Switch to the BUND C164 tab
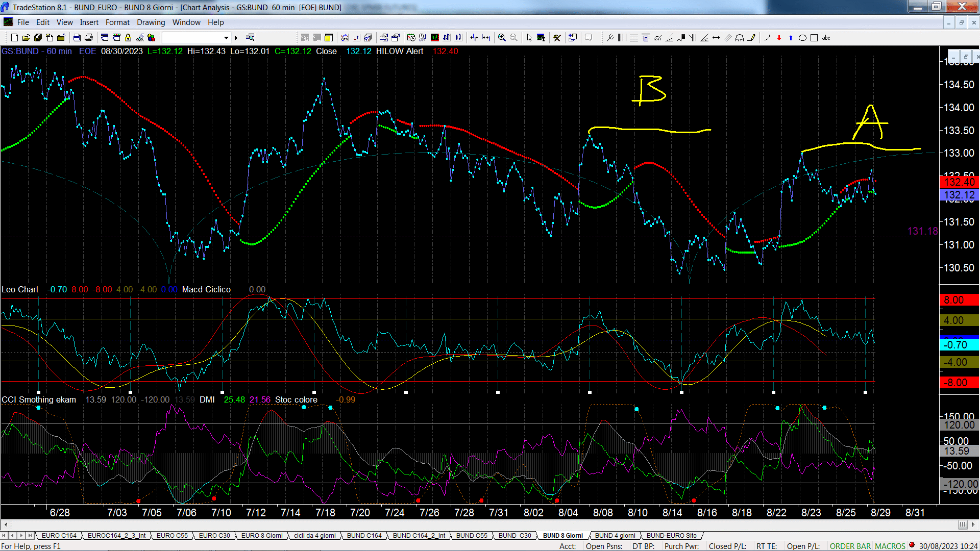Image resolution: width=980 pixels, height=551 pixels. coord(364,535)
